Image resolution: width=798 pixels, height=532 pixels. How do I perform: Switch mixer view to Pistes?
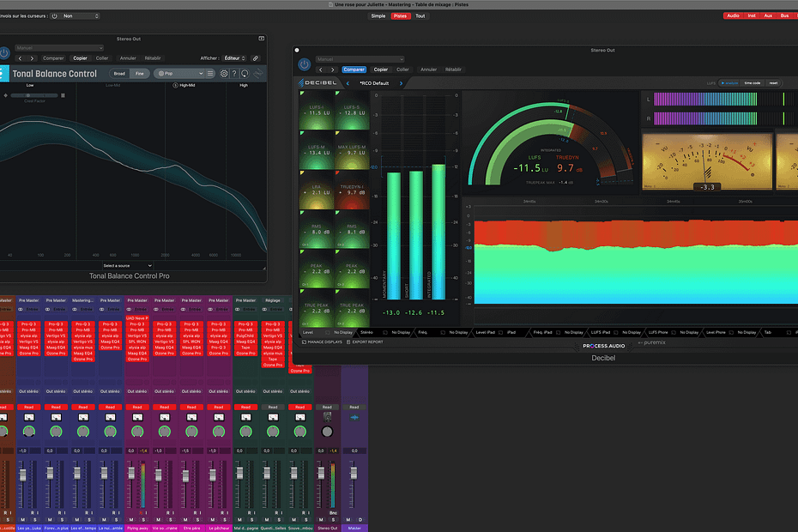click(x=401, y=15)
